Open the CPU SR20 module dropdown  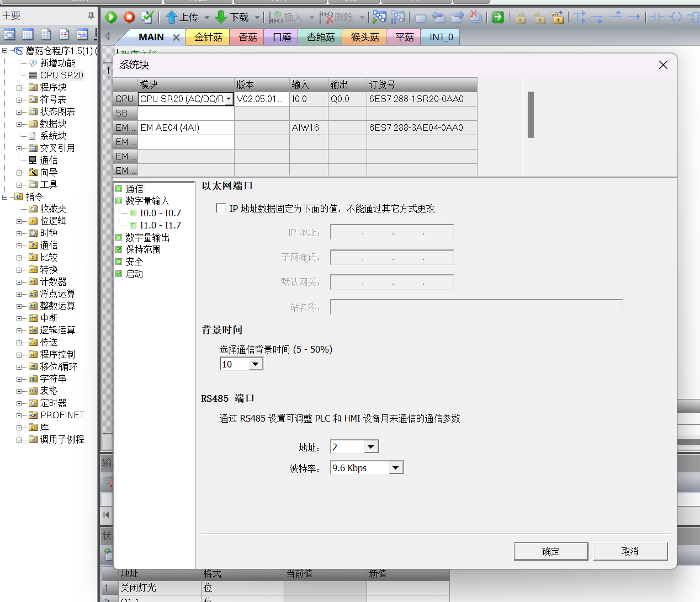pyautogui.click(x=229, y=99)
